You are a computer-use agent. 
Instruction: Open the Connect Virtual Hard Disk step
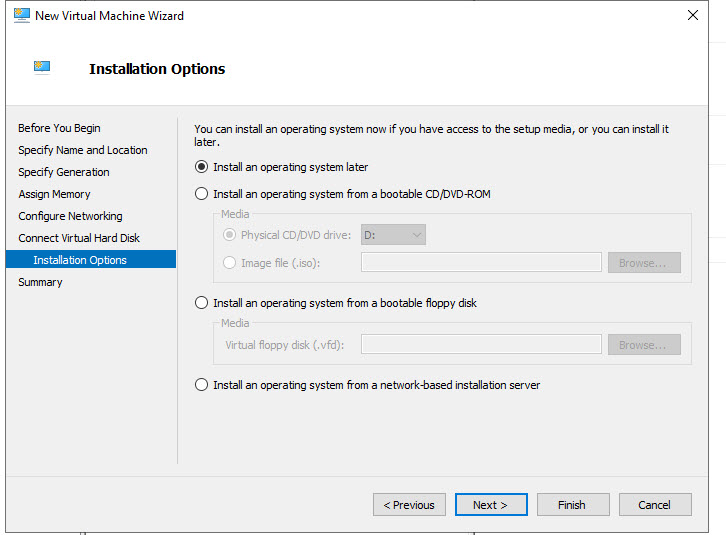(x=79, y=238)
